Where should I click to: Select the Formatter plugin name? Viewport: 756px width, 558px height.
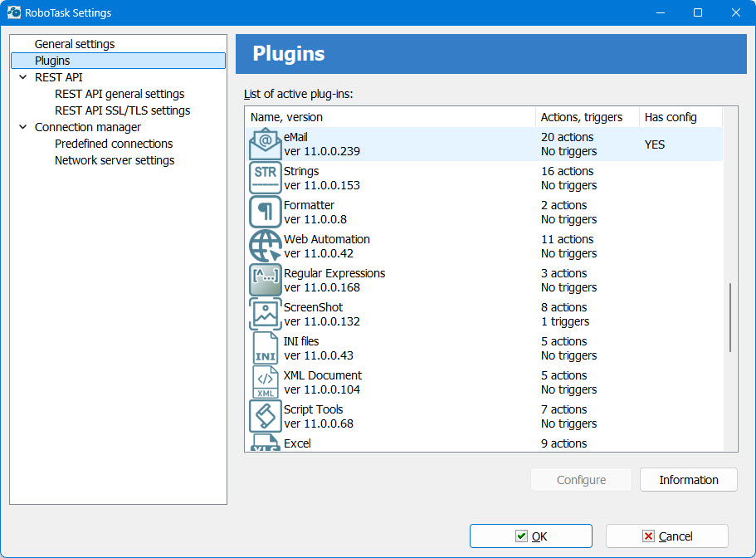[309, 205]
